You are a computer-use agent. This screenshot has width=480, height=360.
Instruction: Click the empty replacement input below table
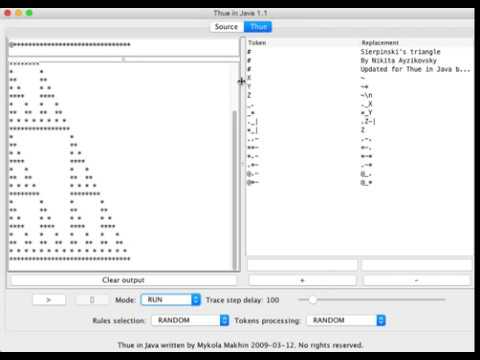pyautogui.click(x=416, y=265)
